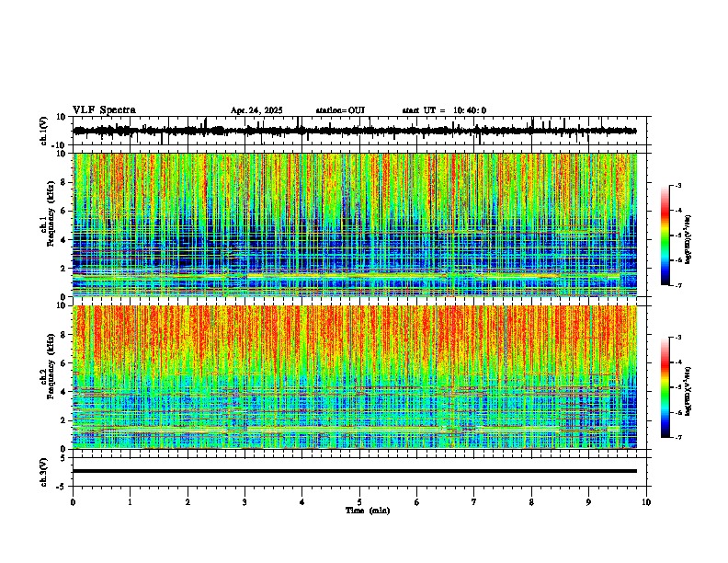Click the 2 kHz tick on ch.2 frequency axis

[63, 420]
